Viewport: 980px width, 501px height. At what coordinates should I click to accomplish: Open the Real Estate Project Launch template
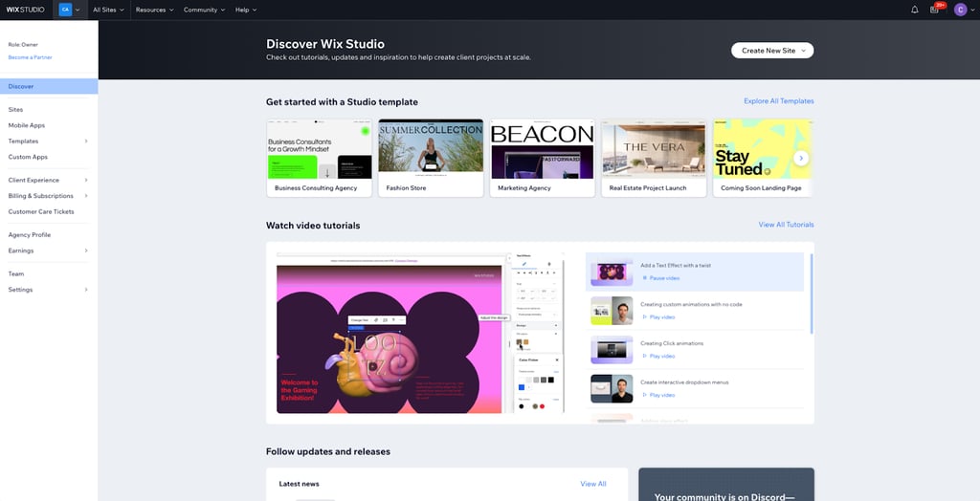[x=654, y=158]
